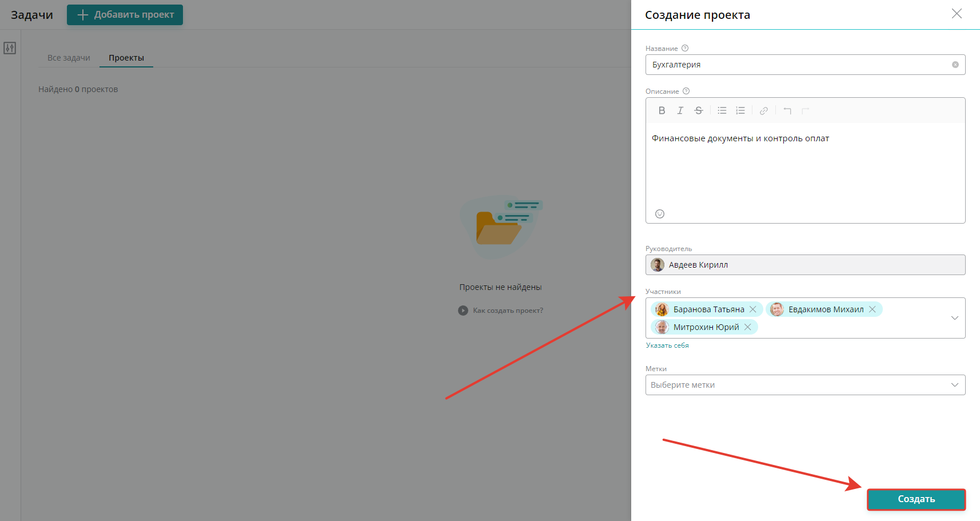The height and width of the screenshot is (521, 980).
Task: Click the plus icon on Добавить проект
Action: pyautogui.click(x=83, y=15)
